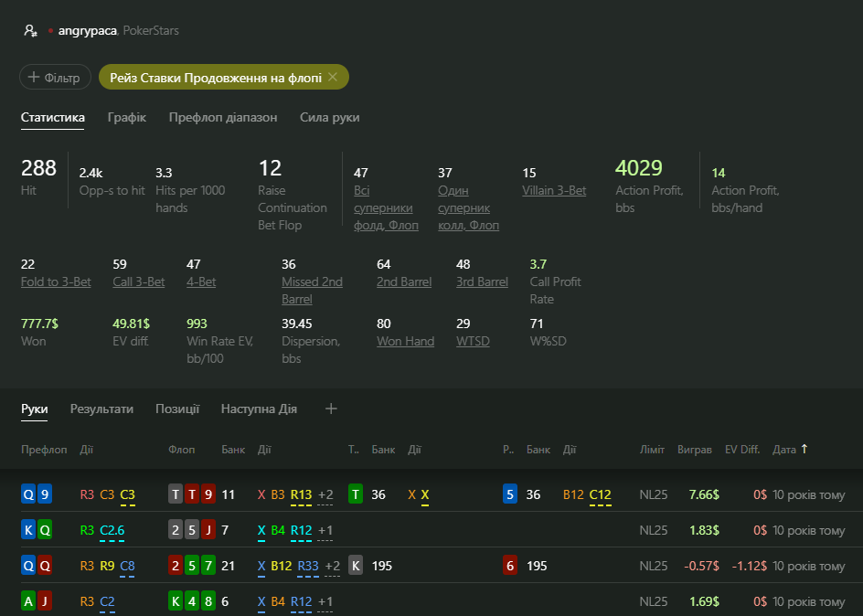This screenshot has width=863, height=616.
Task: Remove the Рейз Ставки Продовження на флопі filter
Action: (333, 77)
